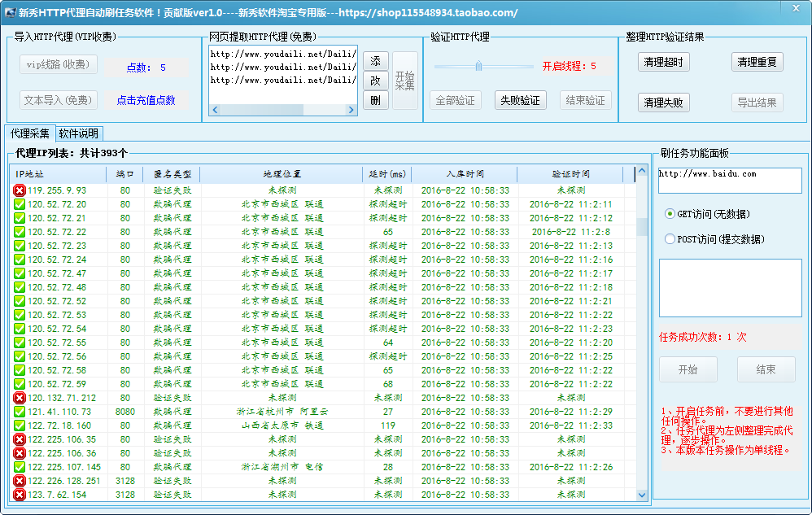This screenshot has width=812, height=515.
Task: Click red X icon beside 120.132.71.212
Action: 20,398
